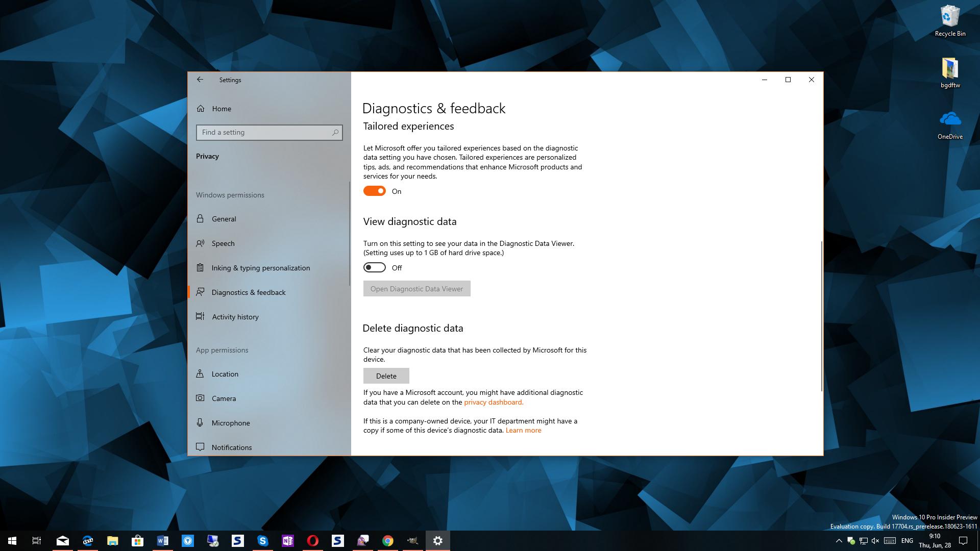This screenshot has height=551, width=980.
Task: Open the monitor network app on taskbar
Action: [x=213, y=541]
